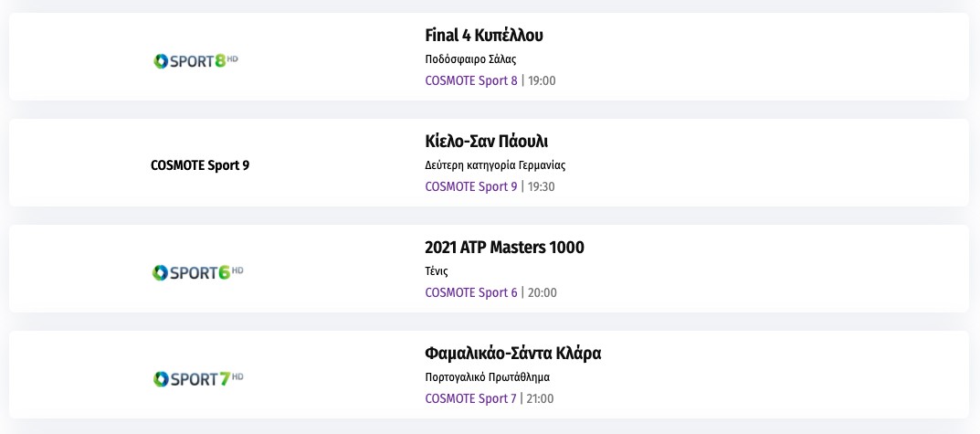Open the Final 4 Κυπέλλου program title

(484, 36)
